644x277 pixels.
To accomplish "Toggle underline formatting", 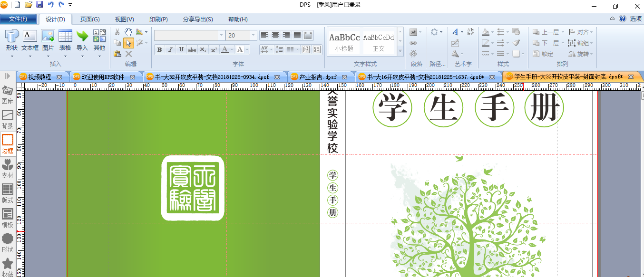I will coord(181,49).
